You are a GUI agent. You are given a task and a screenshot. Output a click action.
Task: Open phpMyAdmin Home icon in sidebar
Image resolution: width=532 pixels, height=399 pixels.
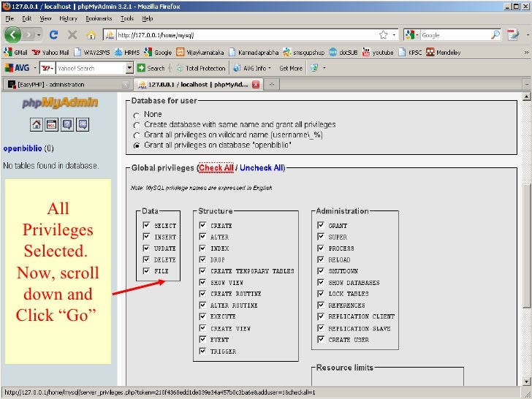(x=37, y=124)
